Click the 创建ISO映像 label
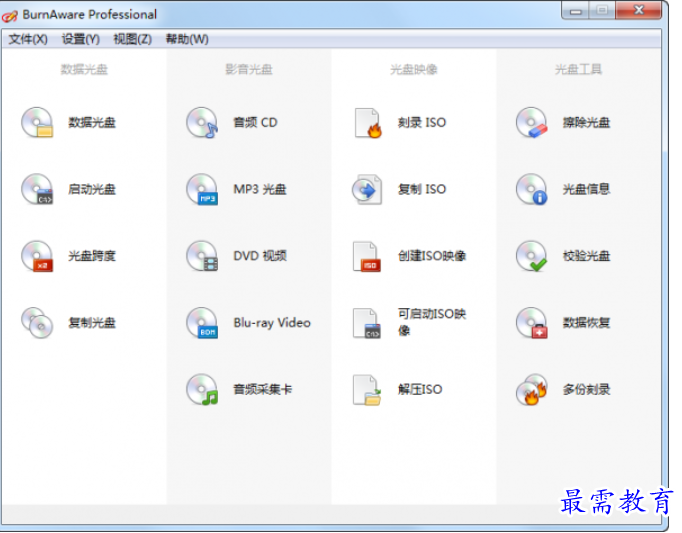 (x=432, y=256)
